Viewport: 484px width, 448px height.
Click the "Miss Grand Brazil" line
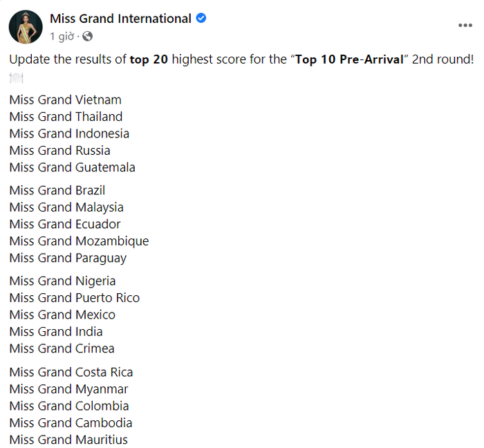click(x=57, y=190)
